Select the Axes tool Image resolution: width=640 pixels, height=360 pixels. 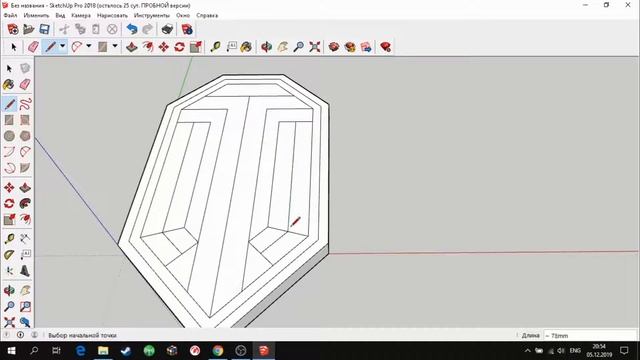pos(9,271)
